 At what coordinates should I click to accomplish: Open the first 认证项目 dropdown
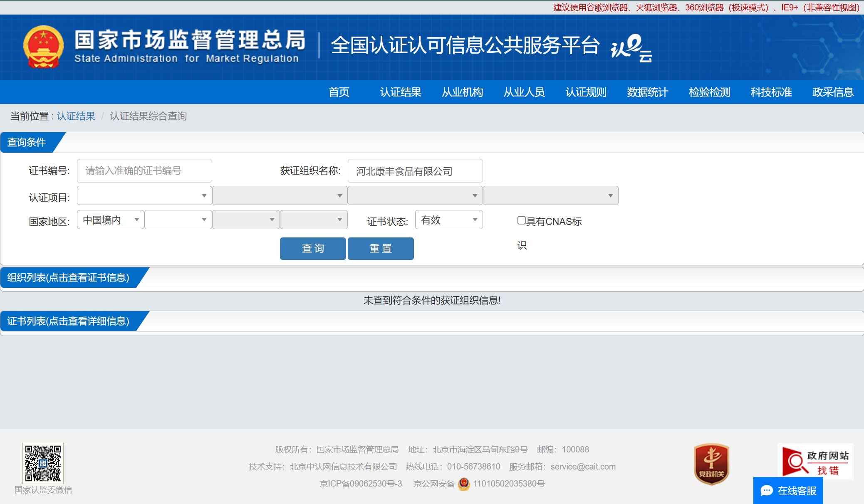click(x=144, y=195)
